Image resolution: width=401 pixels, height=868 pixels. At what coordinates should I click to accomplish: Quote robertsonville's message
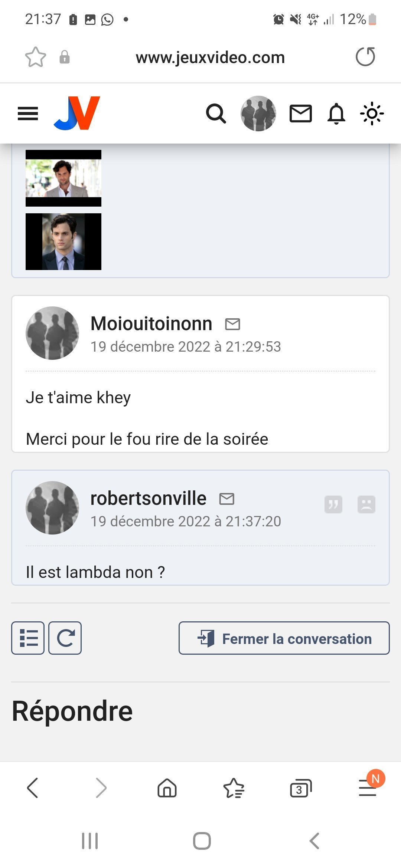click(x=333, y=504)
